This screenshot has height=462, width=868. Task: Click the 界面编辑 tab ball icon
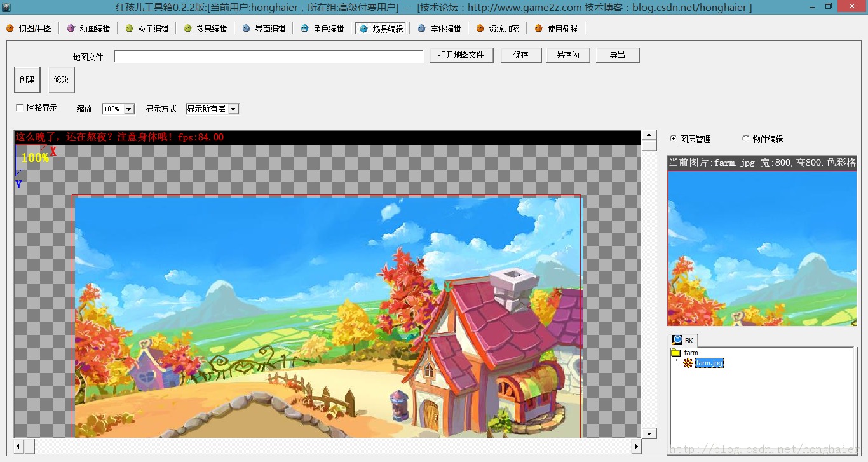click(x=246, y=29)
